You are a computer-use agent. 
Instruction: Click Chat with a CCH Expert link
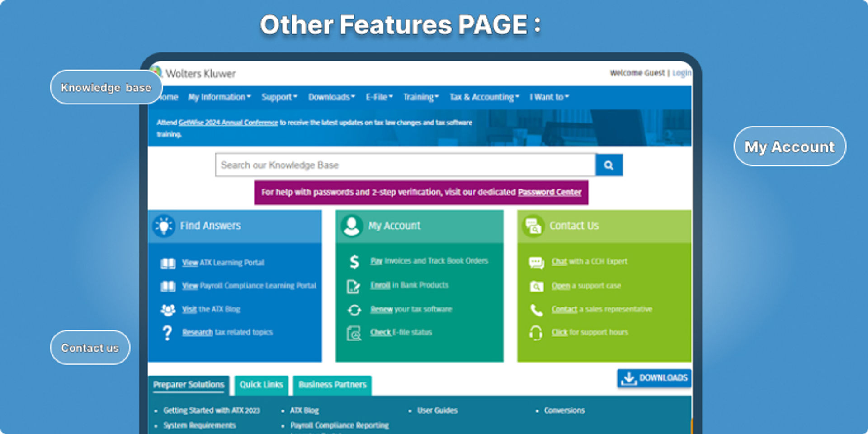coord(590,262)
